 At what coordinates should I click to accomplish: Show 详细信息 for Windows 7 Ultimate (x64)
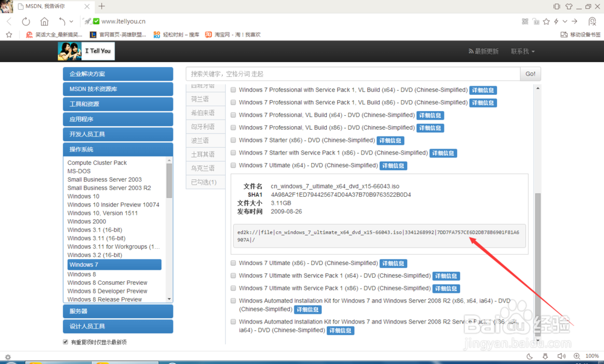393,166
